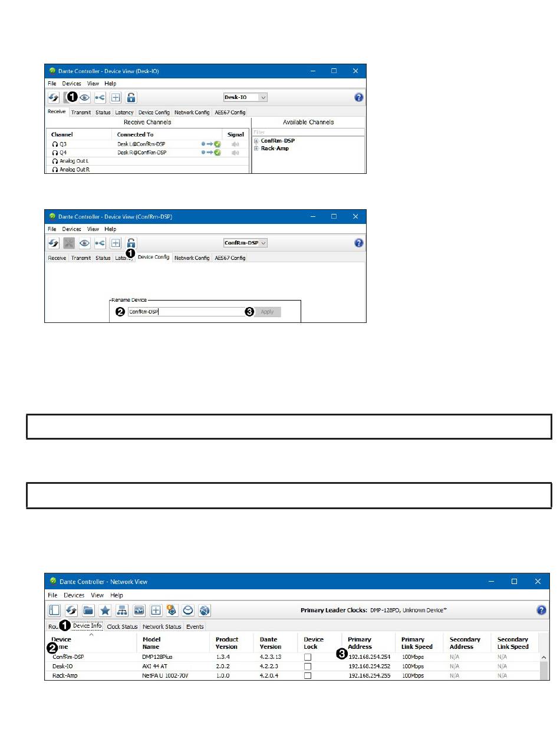Click the blue help question mark in Network View
The image size is (560, 739).
(541, 611)
